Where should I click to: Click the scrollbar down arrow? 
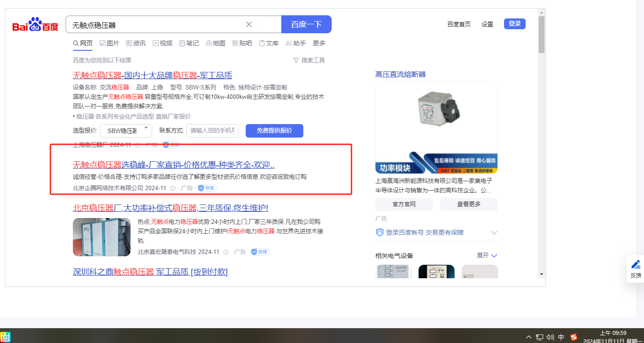coord(542,274)
